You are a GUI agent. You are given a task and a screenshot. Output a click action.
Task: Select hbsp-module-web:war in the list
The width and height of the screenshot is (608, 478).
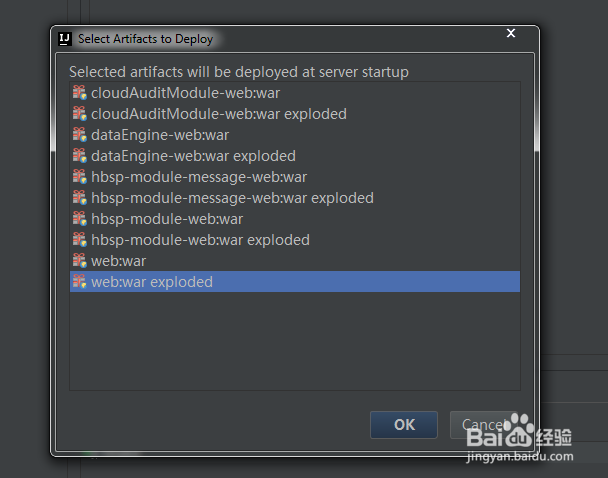coord(167,219)
